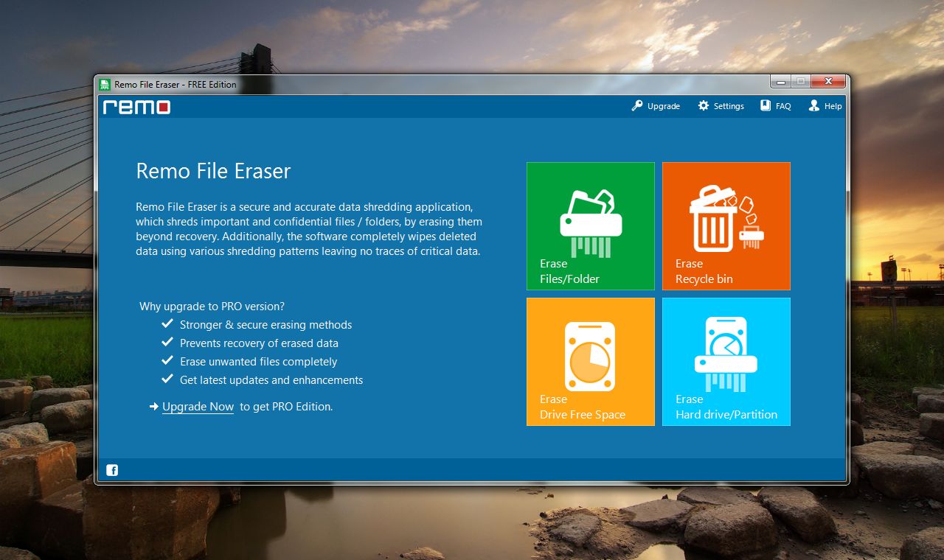This screenshot has width=944, height=560.
Task: Click the Remo logo in header
Action: click(136, 107)
